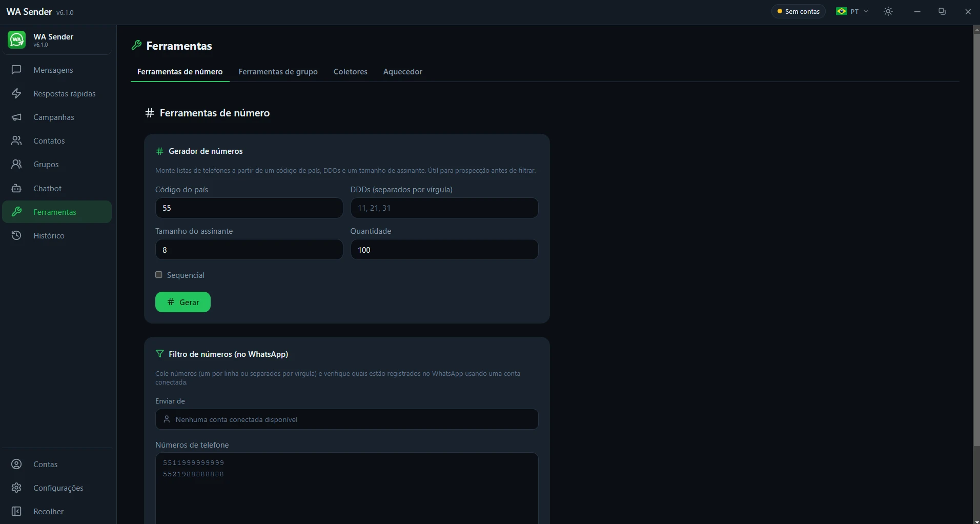The height and width of the screenshot is (524, 980).
Task: Click the Configurações gear icon
Action: (16, 488)
